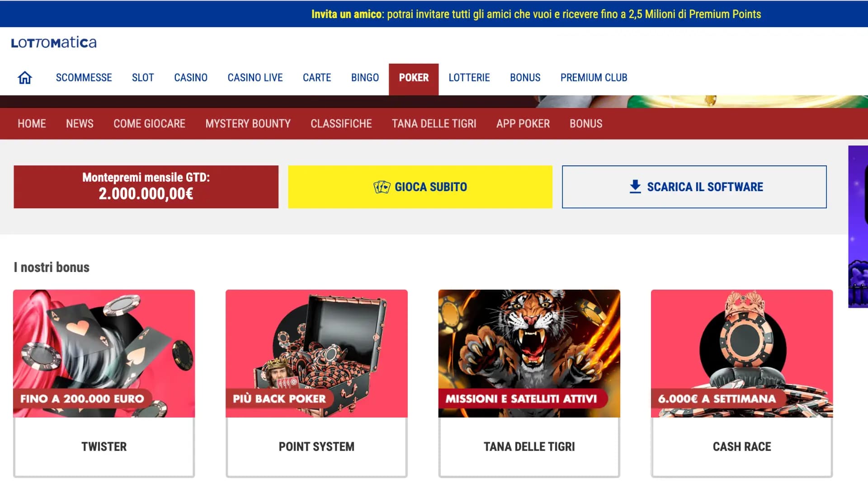
Task: Open SCOMMESSE in main navigation
Action: click(84, 78)
